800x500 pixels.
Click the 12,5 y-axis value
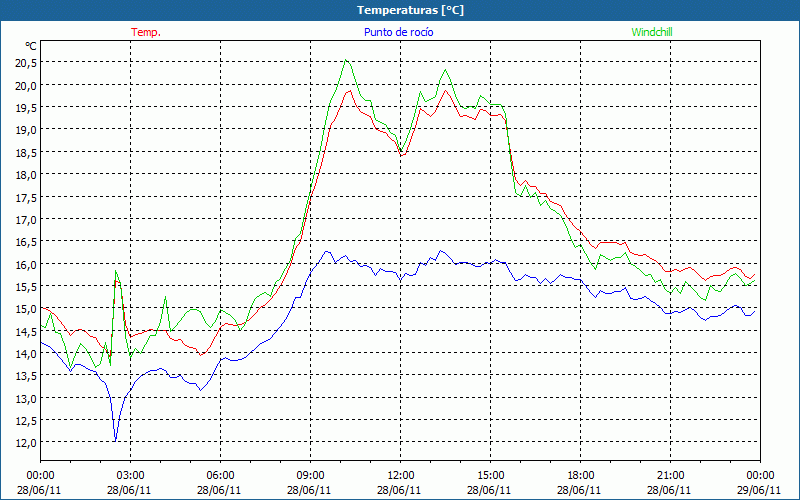point(28,420)
